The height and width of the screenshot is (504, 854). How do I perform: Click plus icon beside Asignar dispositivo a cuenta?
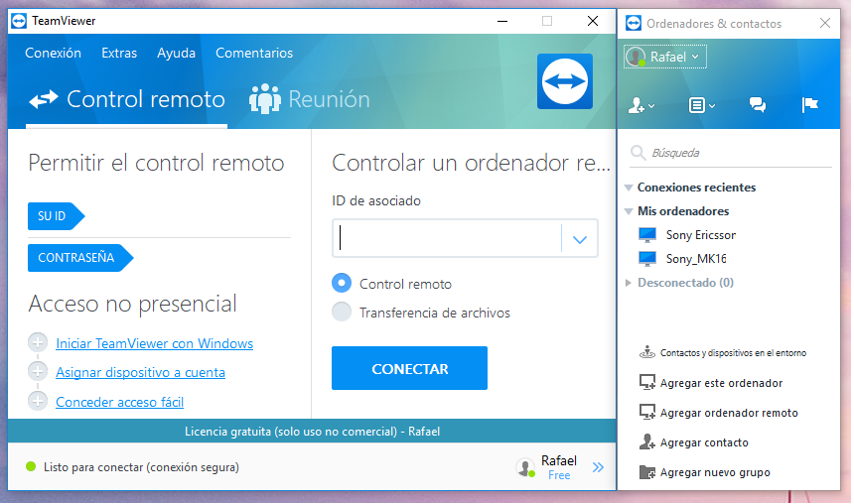pyautogui.click(x=38, y=372)
